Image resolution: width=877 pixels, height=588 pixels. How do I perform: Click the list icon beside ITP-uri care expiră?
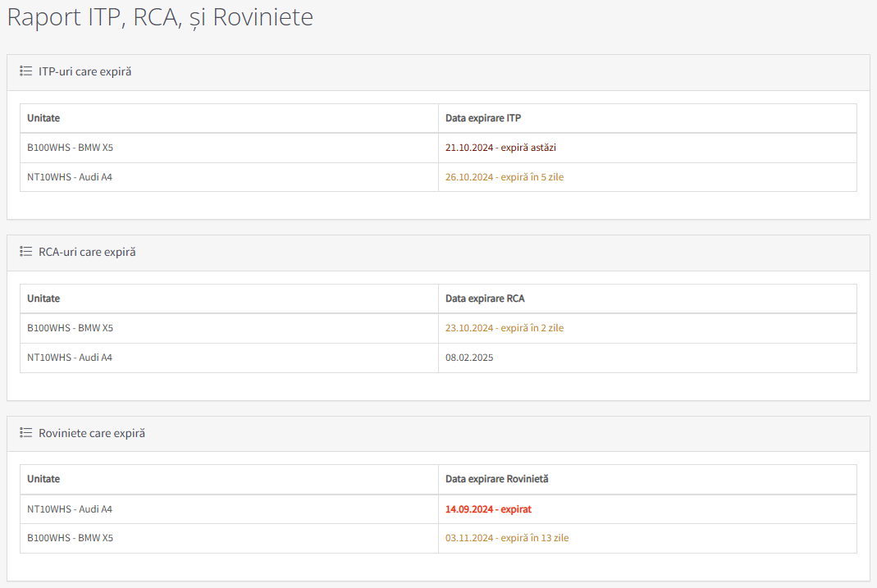point(25,71)
